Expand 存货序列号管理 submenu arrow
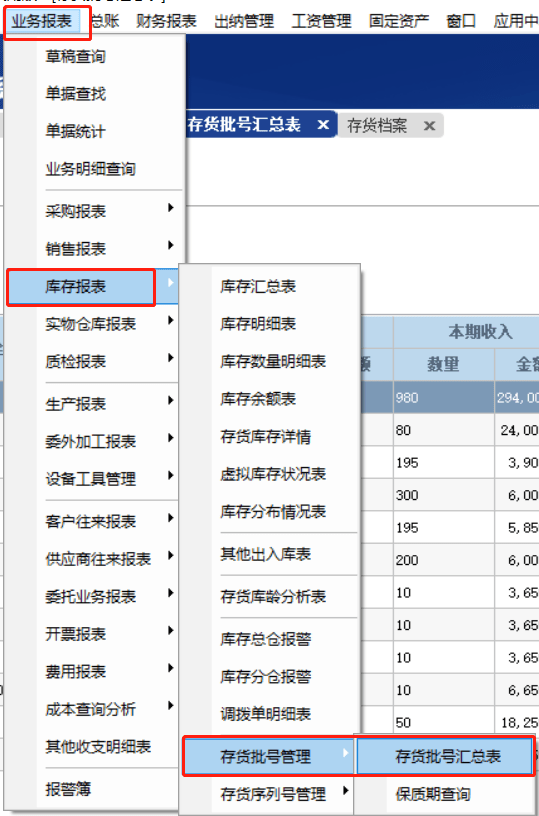This screenshot has width=539, height=816. 345,791
